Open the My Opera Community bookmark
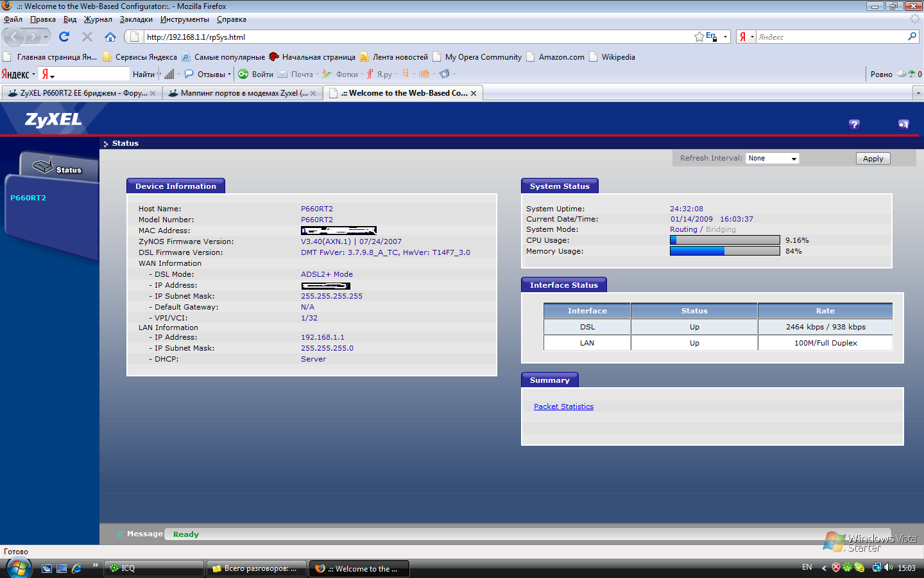 coord(477,57)
